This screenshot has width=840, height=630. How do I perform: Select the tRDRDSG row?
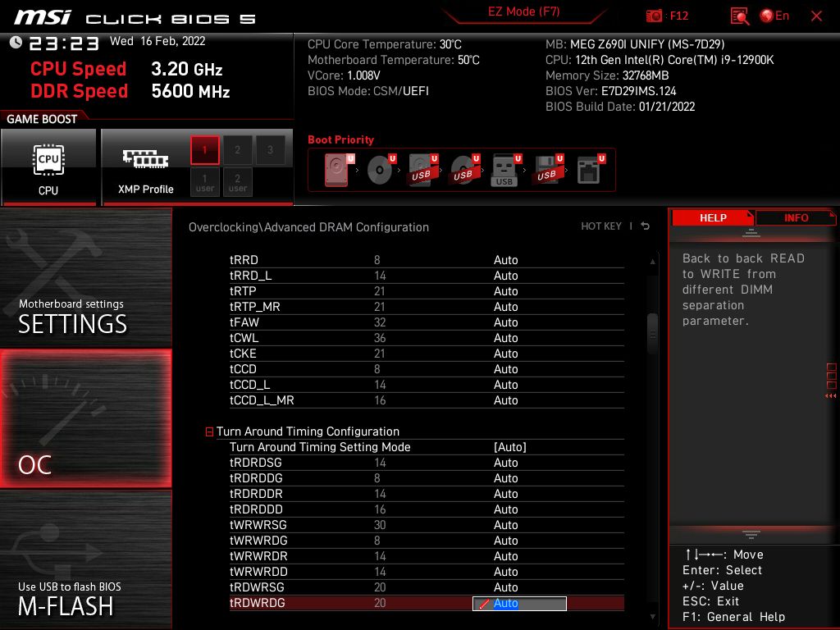click(427, 463)
